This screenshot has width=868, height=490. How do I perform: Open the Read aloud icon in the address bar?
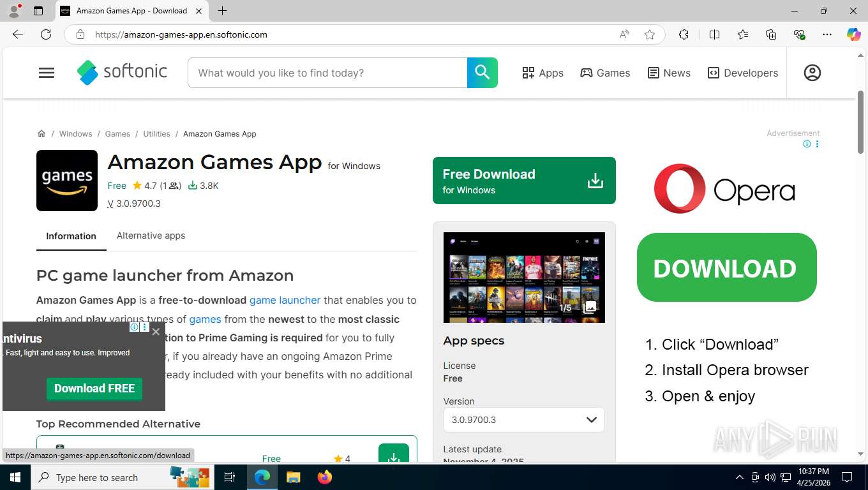[624, 34]
